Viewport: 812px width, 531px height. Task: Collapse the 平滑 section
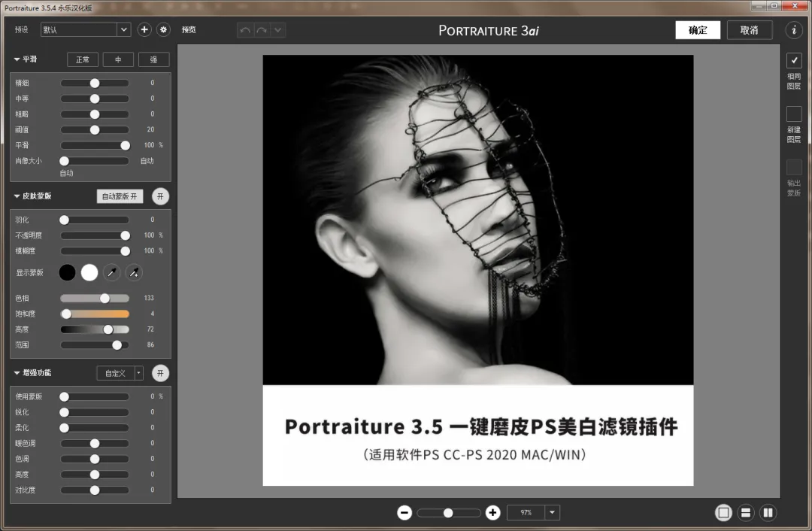pos(17,59)
